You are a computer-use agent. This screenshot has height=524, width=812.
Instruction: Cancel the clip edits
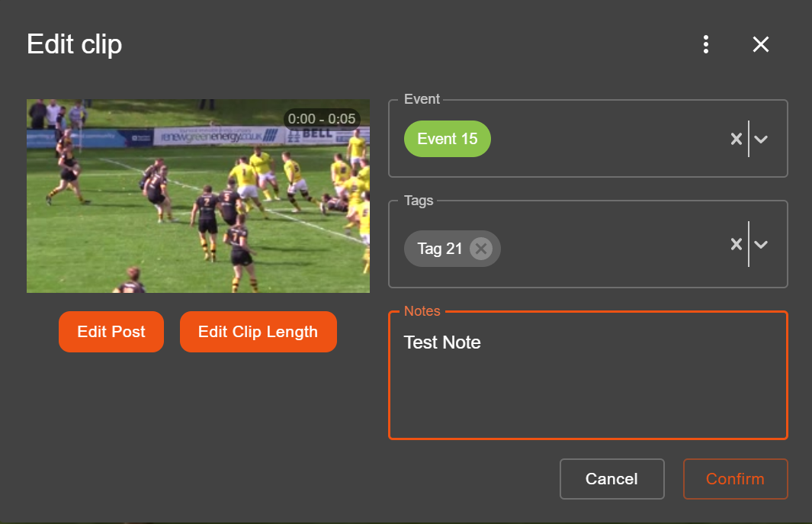point(611,479)
